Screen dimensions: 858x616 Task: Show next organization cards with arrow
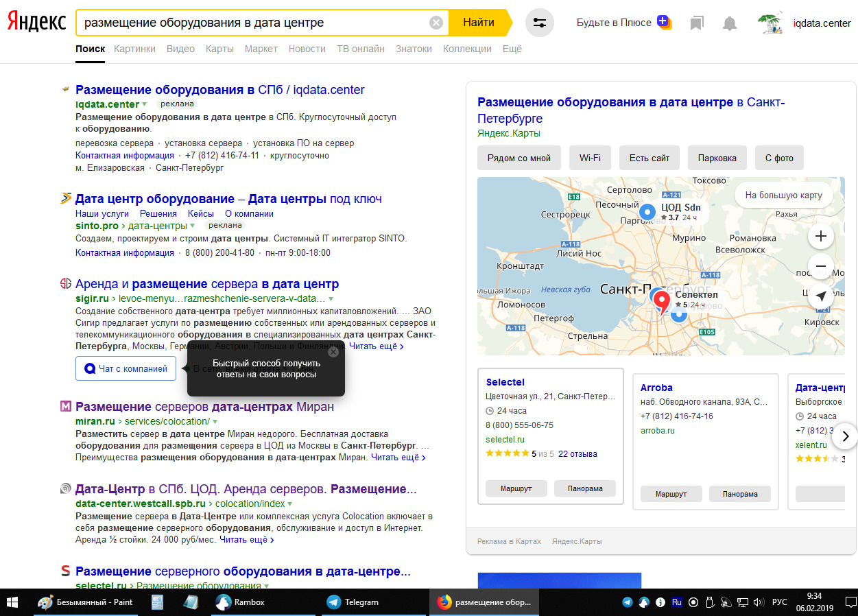pyautogui.click(x=845, y=436)
